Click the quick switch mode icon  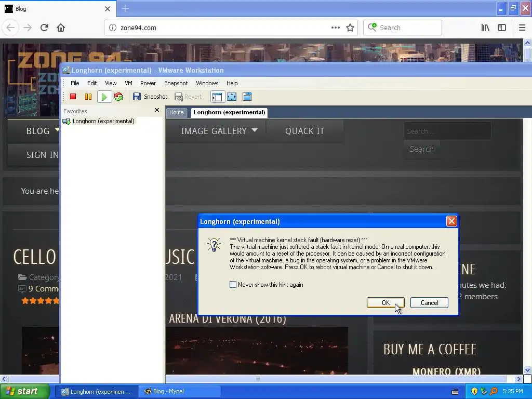247,97
